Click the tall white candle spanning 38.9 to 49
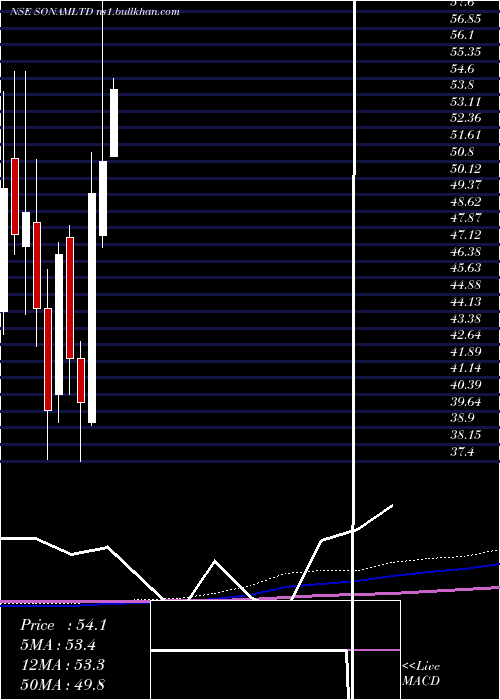This screenshot has height=700, width=500. [92, 308]
